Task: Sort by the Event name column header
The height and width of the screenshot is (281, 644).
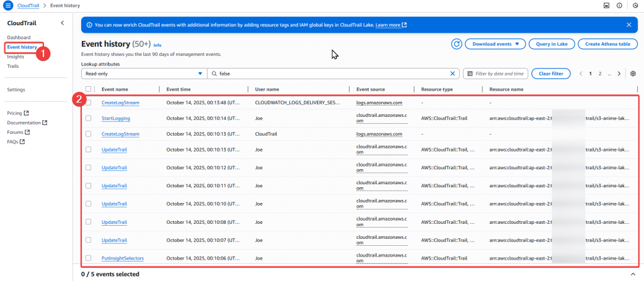Action: tap(114, 89)
